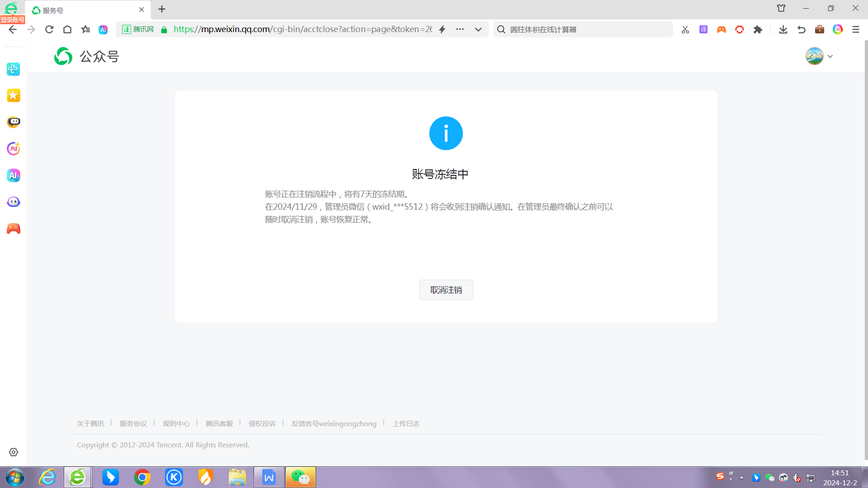Expand the account avatar dropdown arrow
This screenshot has height=488, width=868.
click(830, 56)
